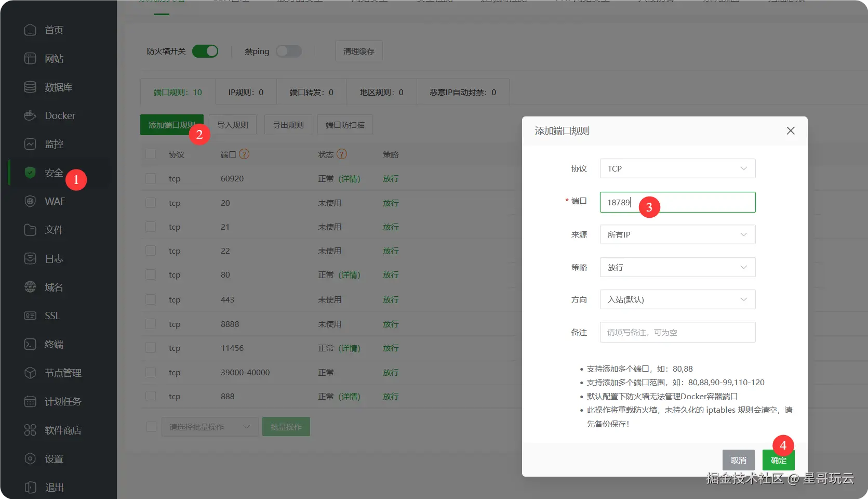
Task: Click the 取消 button in dialog
Action: pyautogui.click(x=739, y=460)
